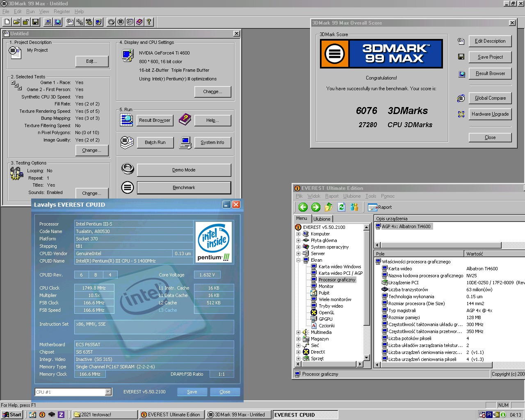Click the Project Description toolbar icon
The width and height of the screenshot is (525, 420).
(x=70, y=22)
